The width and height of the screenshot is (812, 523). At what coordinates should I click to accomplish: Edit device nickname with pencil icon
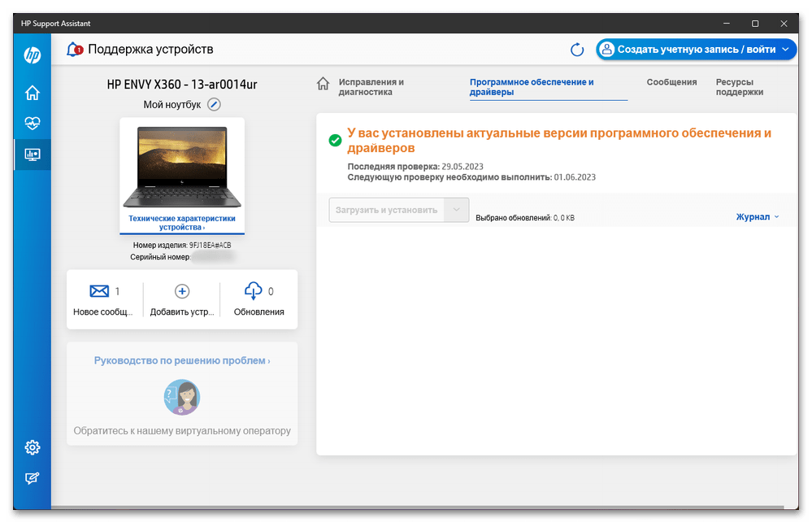214,105
